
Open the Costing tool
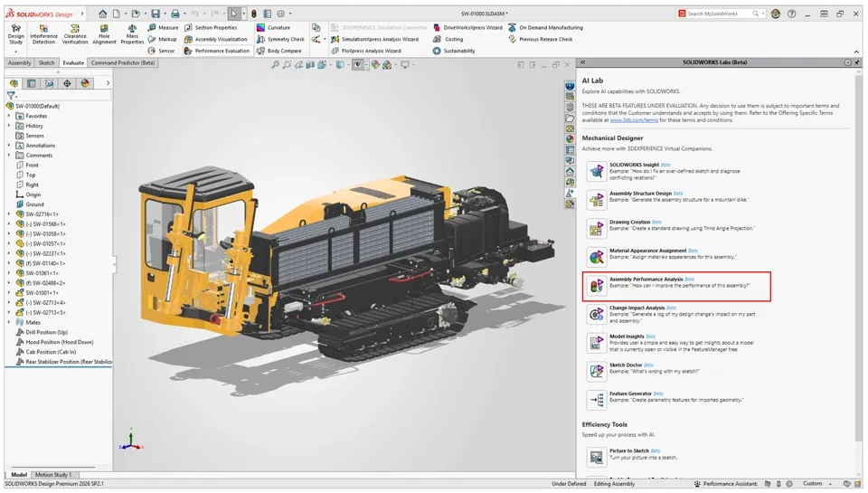[x=448, y=39]
